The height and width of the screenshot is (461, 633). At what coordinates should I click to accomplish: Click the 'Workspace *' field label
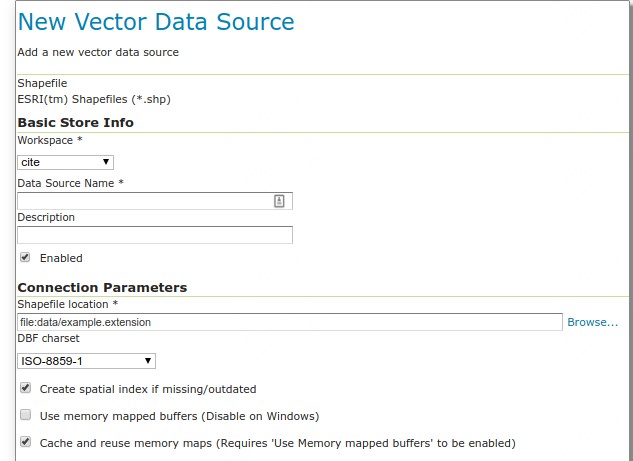[50, 141]
